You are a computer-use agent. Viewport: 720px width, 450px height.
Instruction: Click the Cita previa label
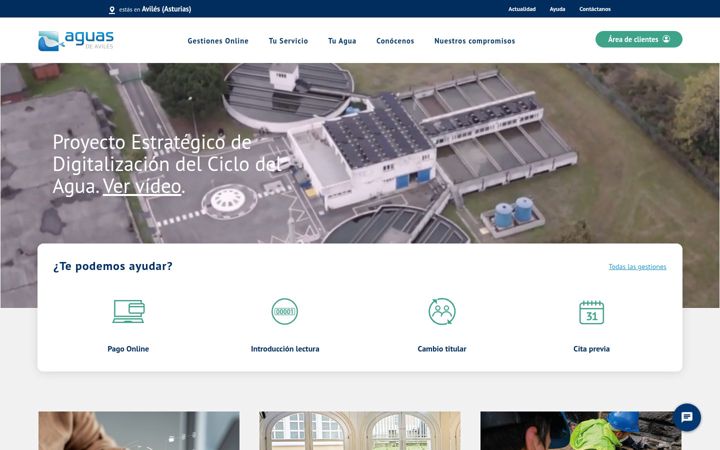pos(591,349)
